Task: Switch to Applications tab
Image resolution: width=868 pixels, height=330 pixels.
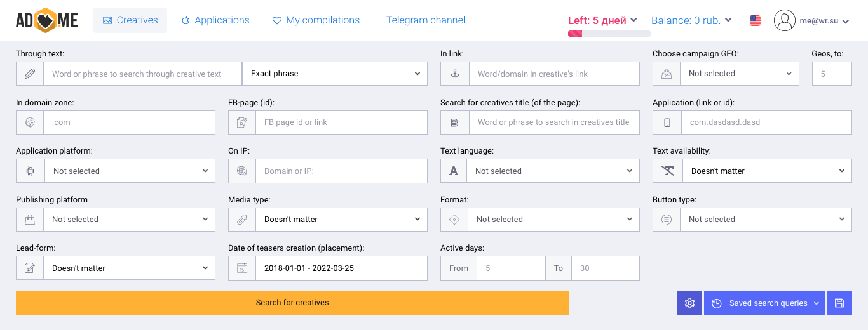Action: tap(215, 20)
